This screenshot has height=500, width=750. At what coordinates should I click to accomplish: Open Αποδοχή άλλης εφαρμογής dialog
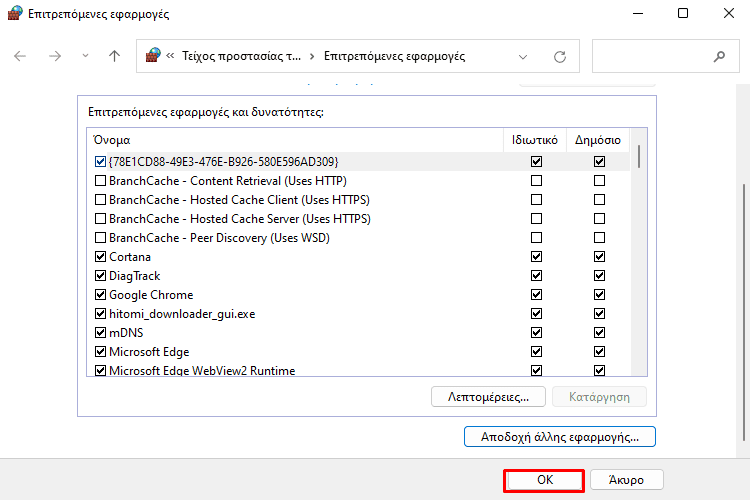[560, 437]
